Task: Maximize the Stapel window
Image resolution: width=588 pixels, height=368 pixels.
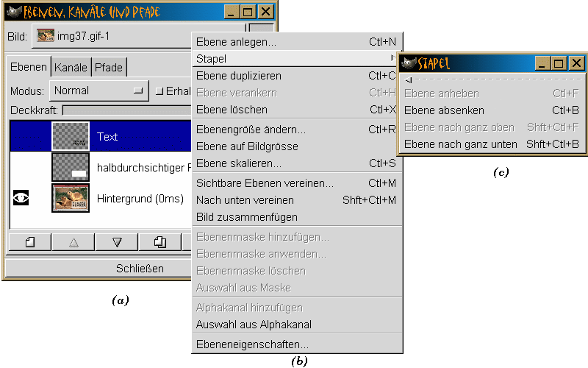Action: 559,63
